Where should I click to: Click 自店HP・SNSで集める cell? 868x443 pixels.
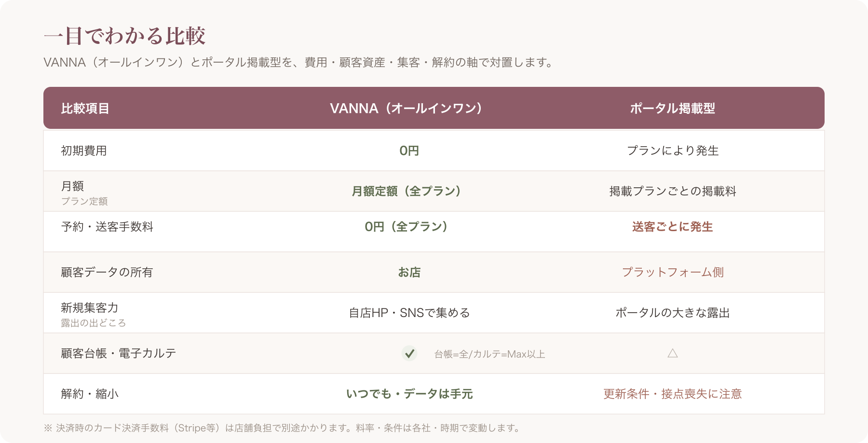pyautogui.click(x=409, y=313)
